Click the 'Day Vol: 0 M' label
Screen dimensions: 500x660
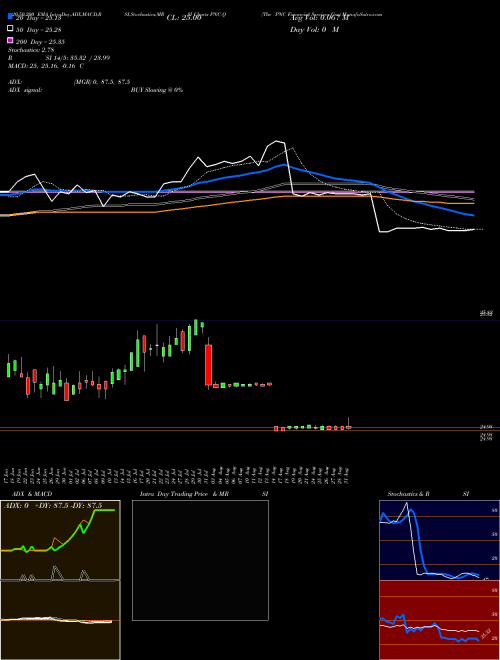tap(314, 29)
